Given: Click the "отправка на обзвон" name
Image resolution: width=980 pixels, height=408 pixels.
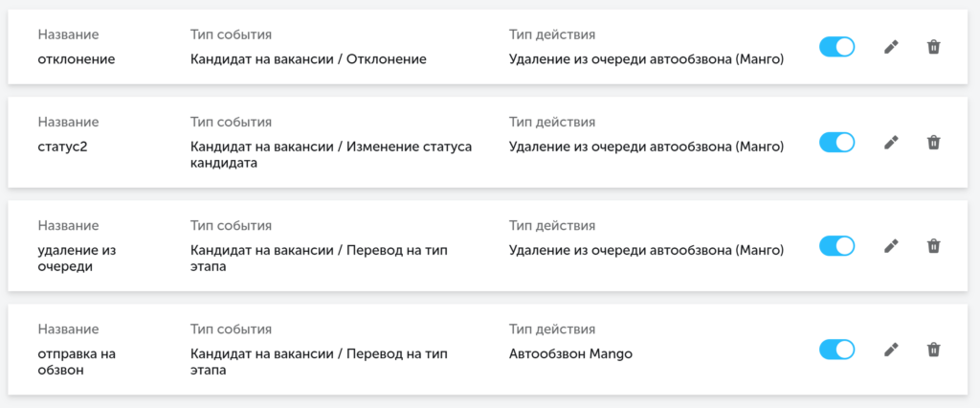Looking at the screenshot, I should pyautogui.click(x=77, y=362).
